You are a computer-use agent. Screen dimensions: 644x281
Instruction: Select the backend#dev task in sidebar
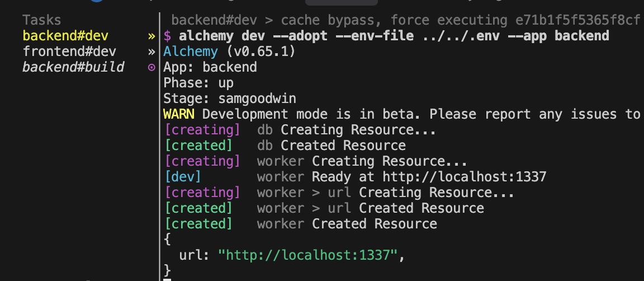(65, 36)
